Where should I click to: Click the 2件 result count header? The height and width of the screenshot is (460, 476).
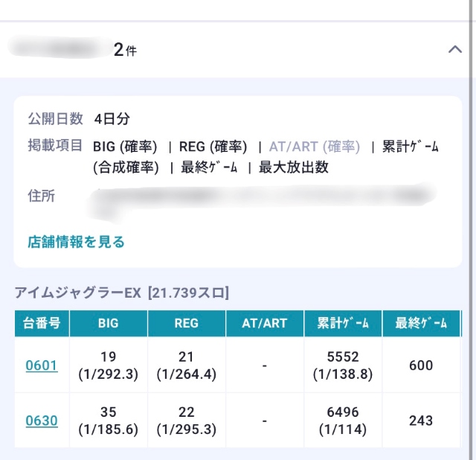[x=125, y=50]
